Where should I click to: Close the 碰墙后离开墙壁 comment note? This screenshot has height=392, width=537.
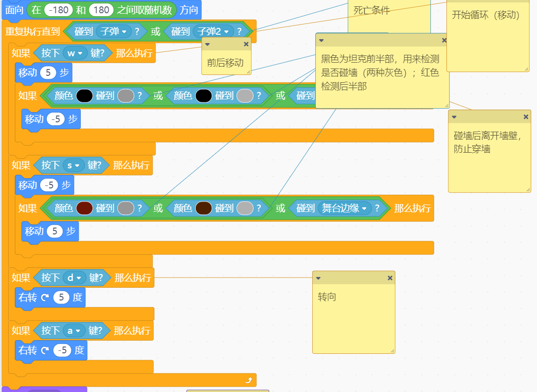click(x=526, y=117)
